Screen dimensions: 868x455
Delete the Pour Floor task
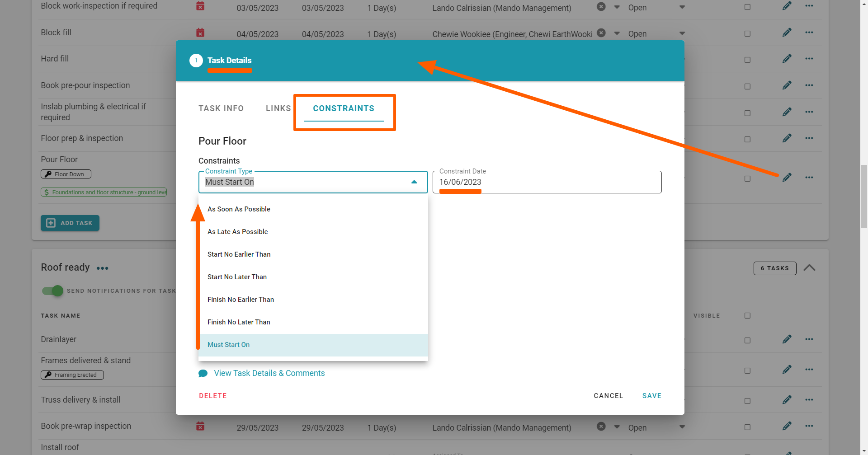tap(213, 396)
